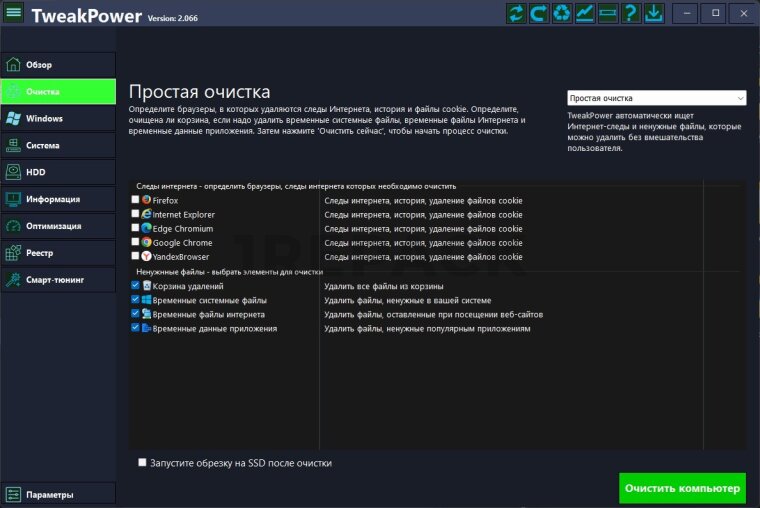
Task: Open Параметры at the sidebar bottom
Action: (x=58, y=494)
